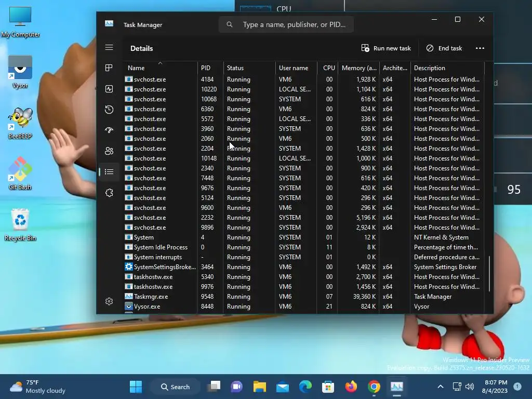Click the three-dot more options button
This screenshot has height=399, width=532.
[x=480, y=48]
